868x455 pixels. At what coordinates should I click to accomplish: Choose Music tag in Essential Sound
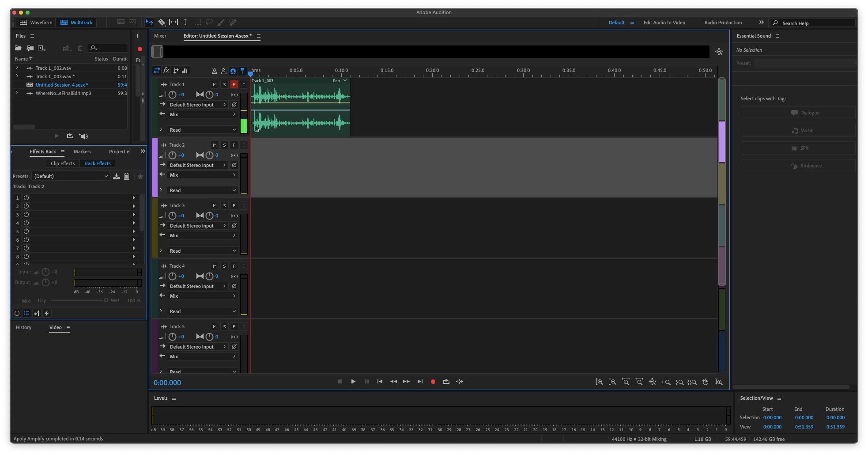(x=798, y=130)
